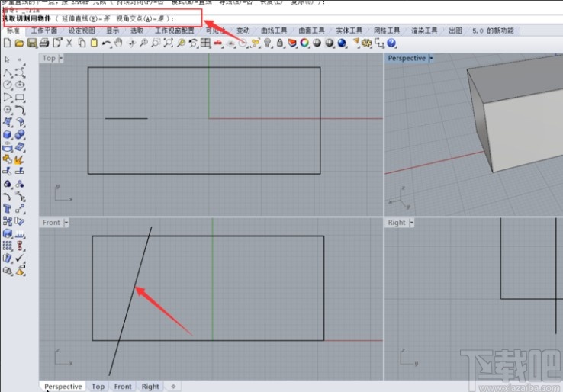Screen dimensions: 563x392
Task: Open the Layers panel icon
Action: tap(292, 43)
